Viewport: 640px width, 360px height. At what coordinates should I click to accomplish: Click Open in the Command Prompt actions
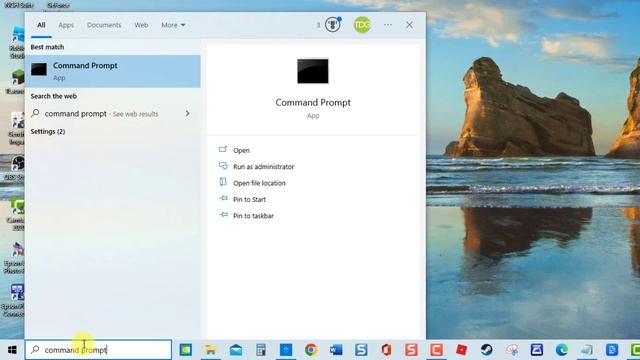241,150
